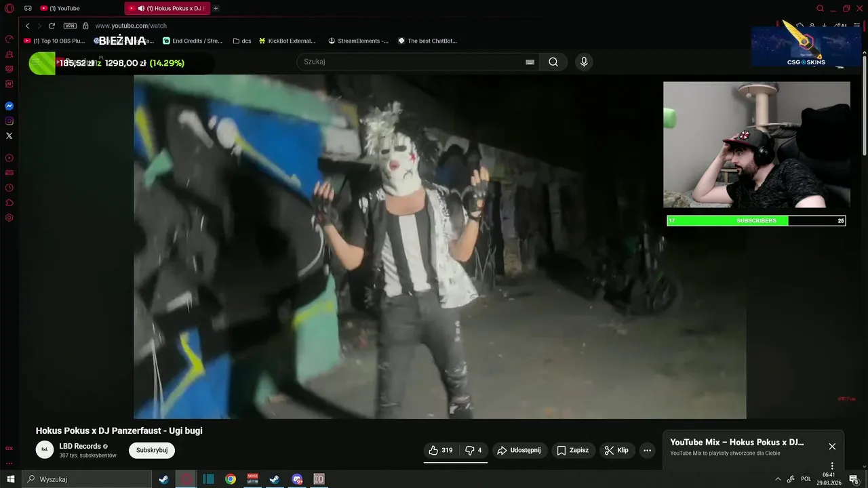Open the Opera AI toolbar button
Image resolution: width=868 pixels, height=488 pixels.
842,26
